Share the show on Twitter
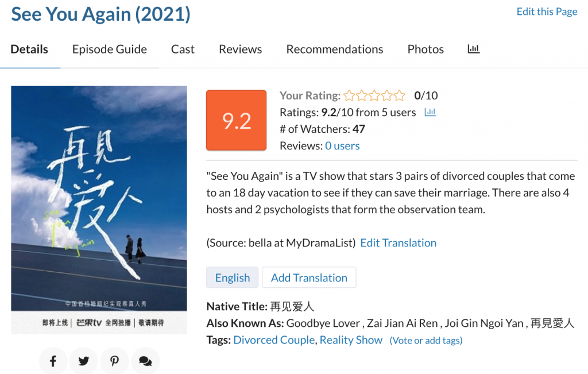 click(84, 361)
